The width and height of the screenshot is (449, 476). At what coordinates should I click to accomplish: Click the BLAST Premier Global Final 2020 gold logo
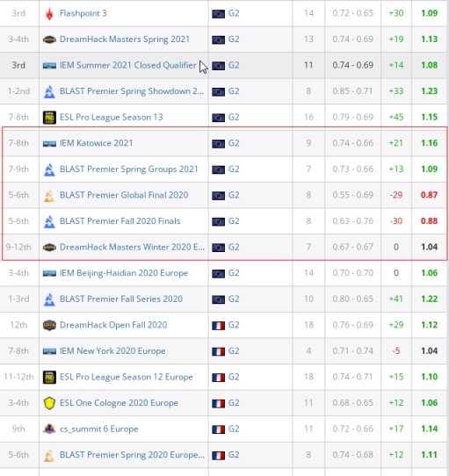pyautogui.click(x=49, y=196)
